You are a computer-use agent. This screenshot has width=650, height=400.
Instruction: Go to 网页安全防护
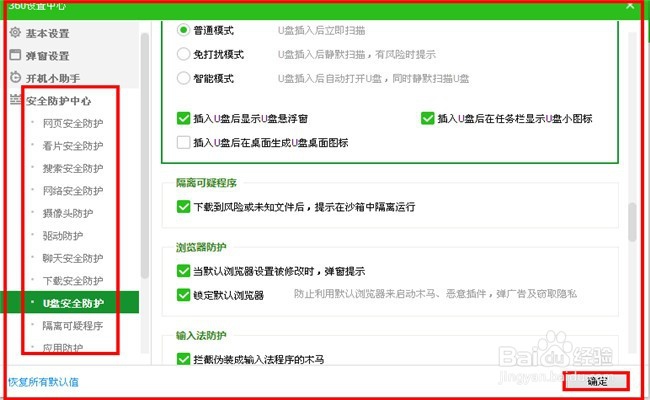coord(73,123)
